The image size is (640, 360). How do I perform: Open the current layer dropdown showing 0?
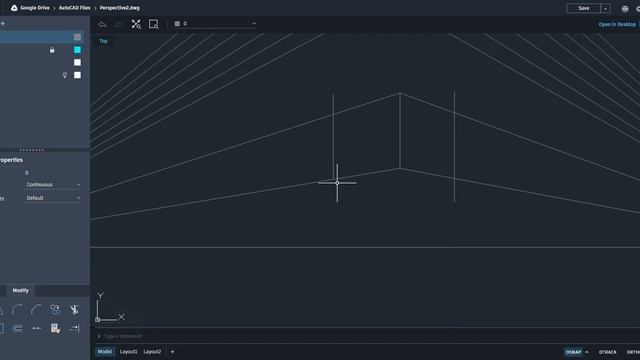(x=215, y=24)
